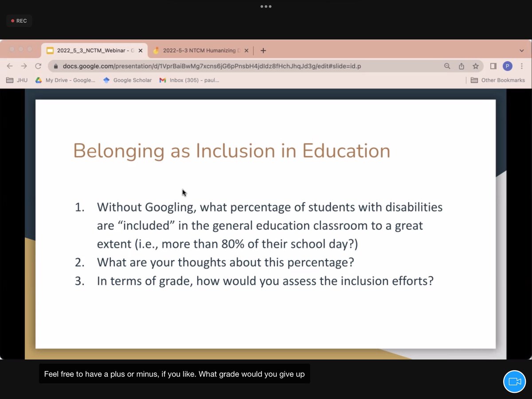Open the JHU bookmarks folder
The image size is (532, 399).
(x=17, y=80)
